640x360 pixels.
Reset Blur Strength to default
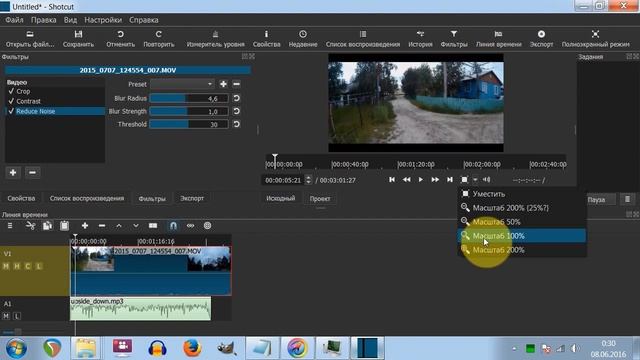pyautogui.click(x=236, y=111)
